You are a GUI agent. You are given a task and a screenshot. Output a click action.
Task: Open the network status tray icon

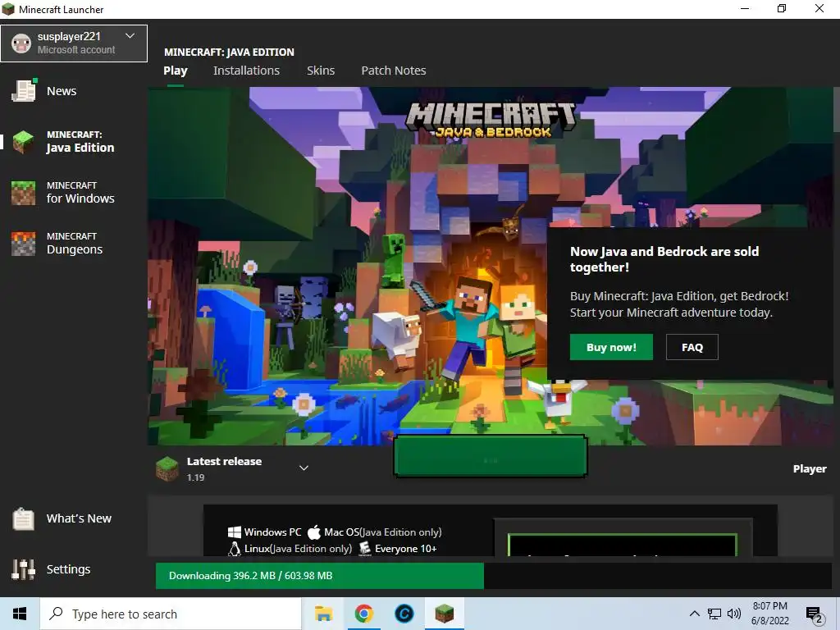click(714, 614)
